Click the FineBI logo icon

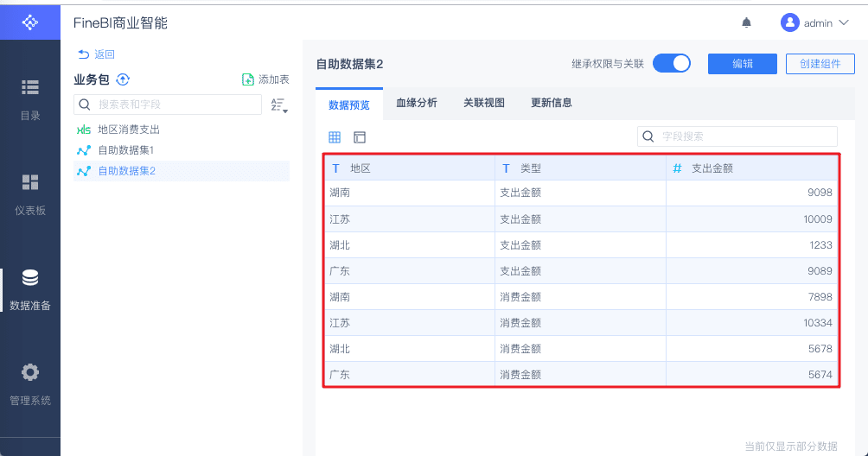(x=30, y=22)
